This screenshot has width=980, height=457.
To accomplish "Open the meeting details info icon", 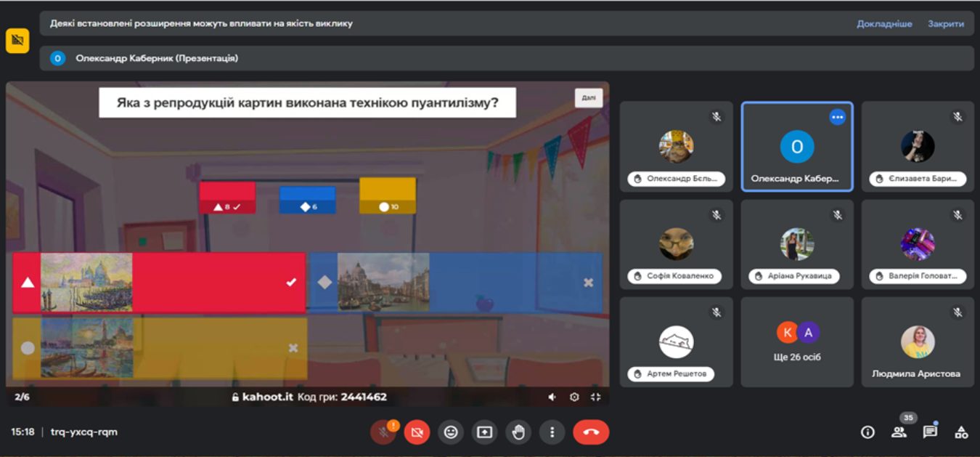I will click(867, 432).
